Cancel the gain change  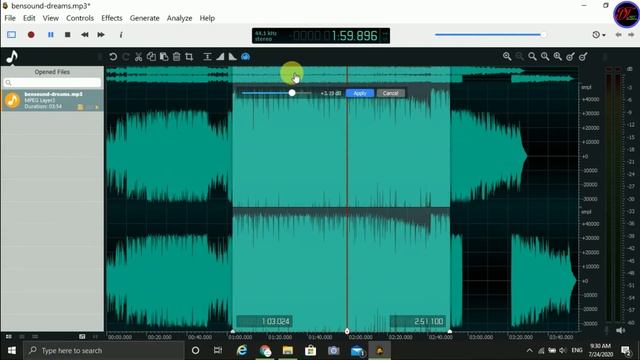390,93
